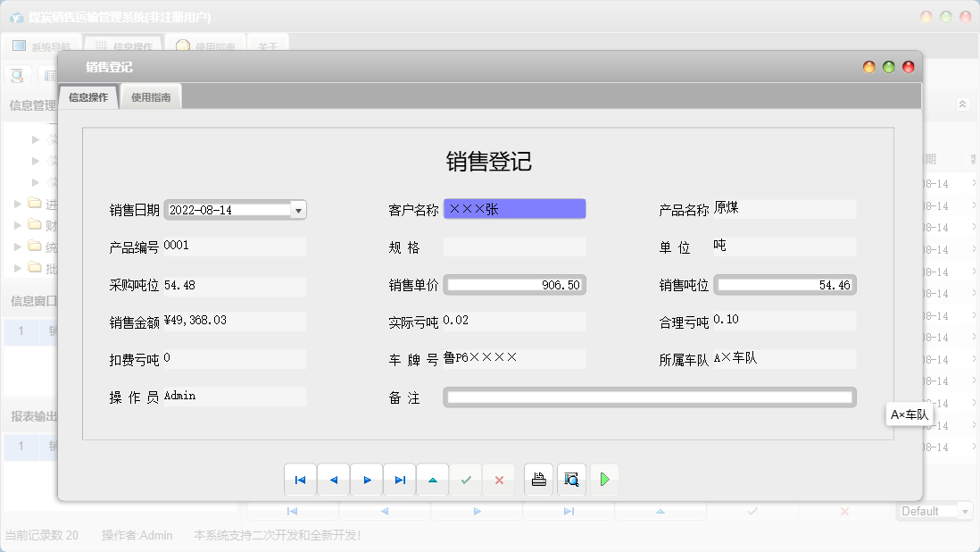Open the 销售日期 date dropdown

pyautogui.click(x=298, y=209)
